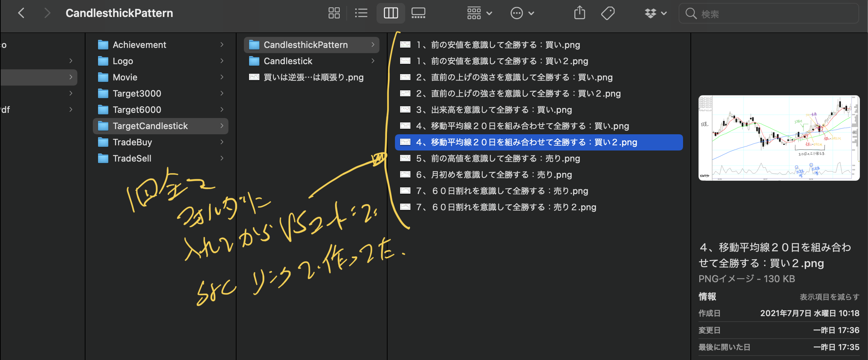Click the Edit Tags icon
Image resolution: width=868 pixels, height=360 pixels.
608,13
